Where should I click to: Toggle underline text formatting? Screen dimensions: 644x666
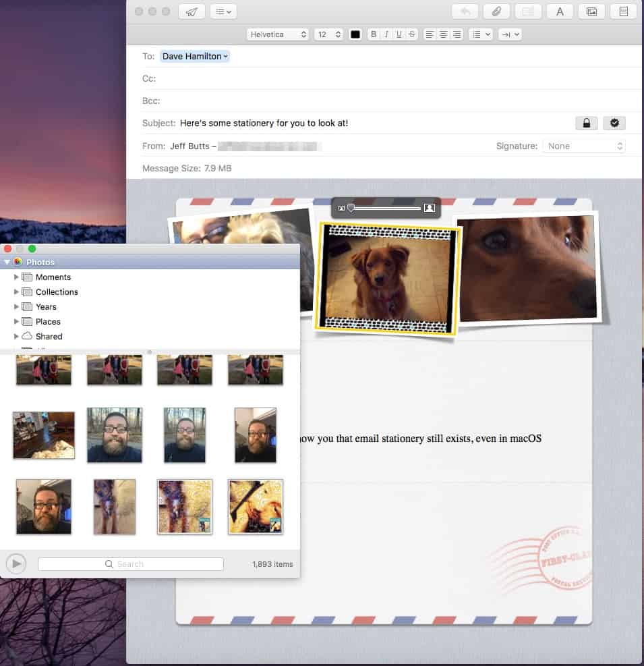click(399, 34)
